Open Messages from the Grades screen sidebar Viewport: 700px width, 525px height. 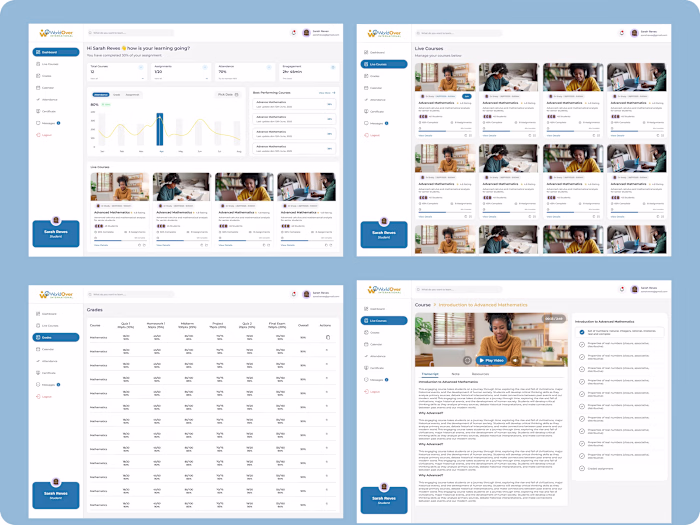pyautogui.click(x=48, y=384)
